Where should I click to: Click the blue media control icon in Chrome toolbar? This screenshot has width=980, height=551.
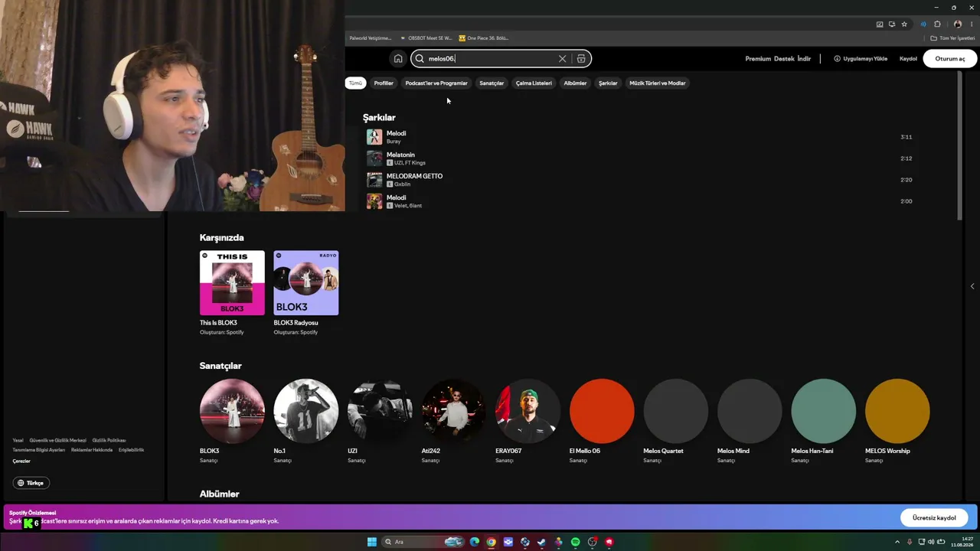pyautogui.click(x=923, y=24)
